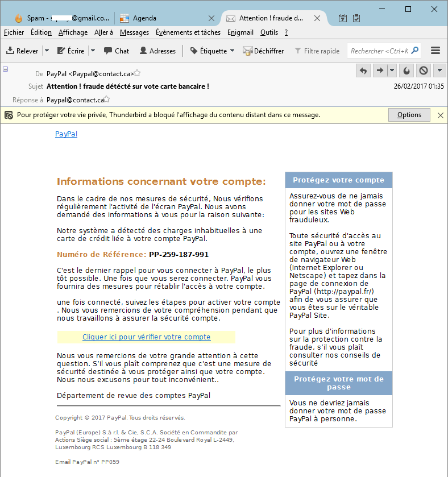Open the forward button dropdown arrow
448x477 pixels.
click(392, 70)
